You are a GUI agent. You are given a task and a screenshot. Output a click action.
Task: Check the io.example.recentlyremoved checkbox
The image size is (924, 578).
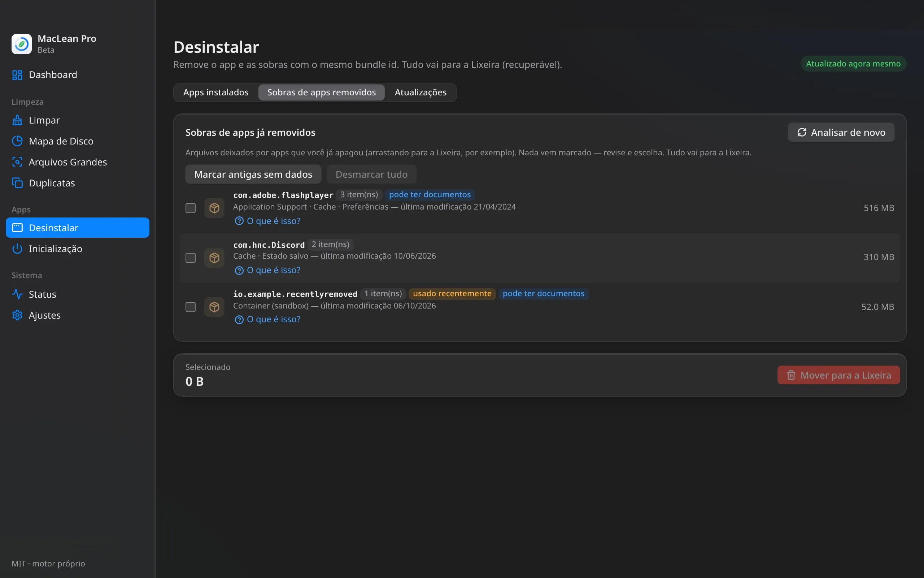pos(191,307)
